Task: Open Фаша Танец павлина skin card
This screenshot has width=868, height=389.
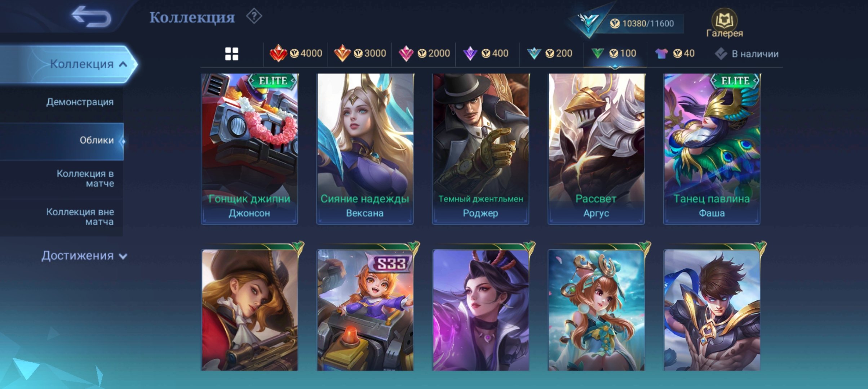Action: pos(712,149)
